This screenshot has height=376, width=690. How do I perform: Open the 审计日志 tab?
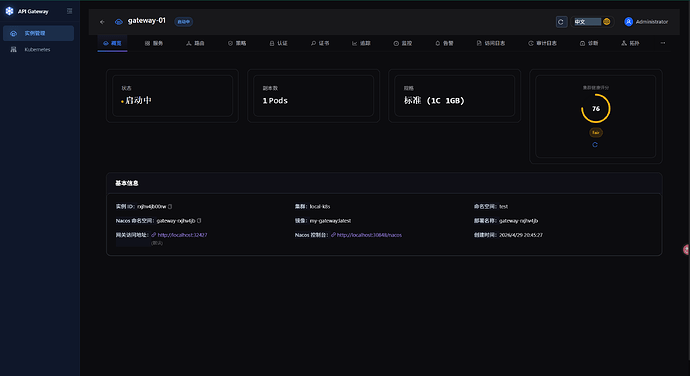(x=542, y=43)
